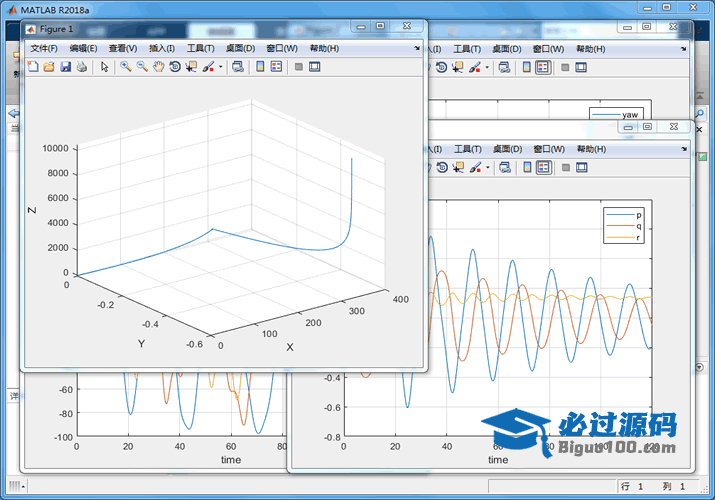The width and height of the screenshot is (715, 500).
Task: Click MATLAB status bar bottom-left icon
Action: tap(16, 486)
